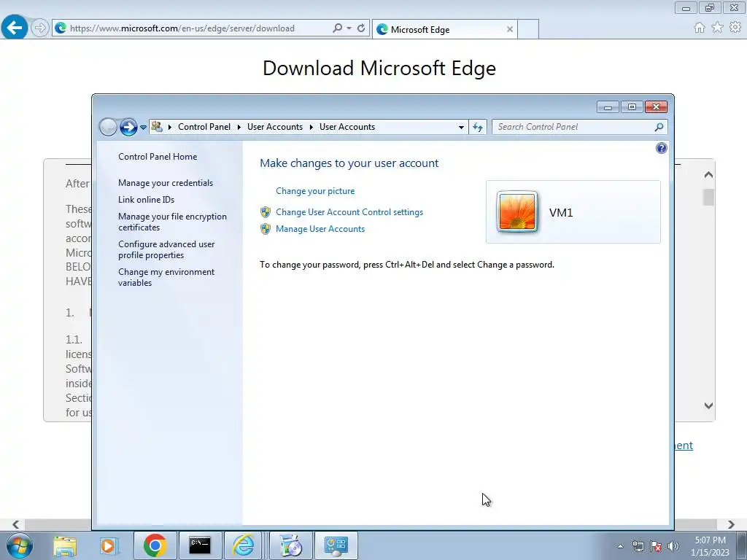Open Link online IDs

(146, 200)
